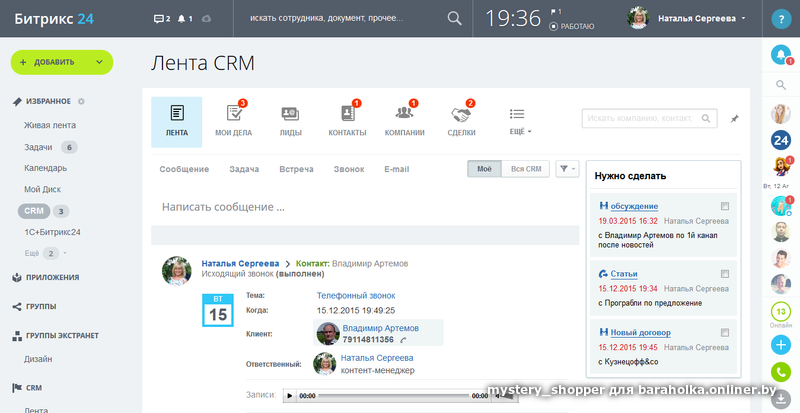Open Контакты section icon
This screenshot has height=413, width=800.
point(347,113)
